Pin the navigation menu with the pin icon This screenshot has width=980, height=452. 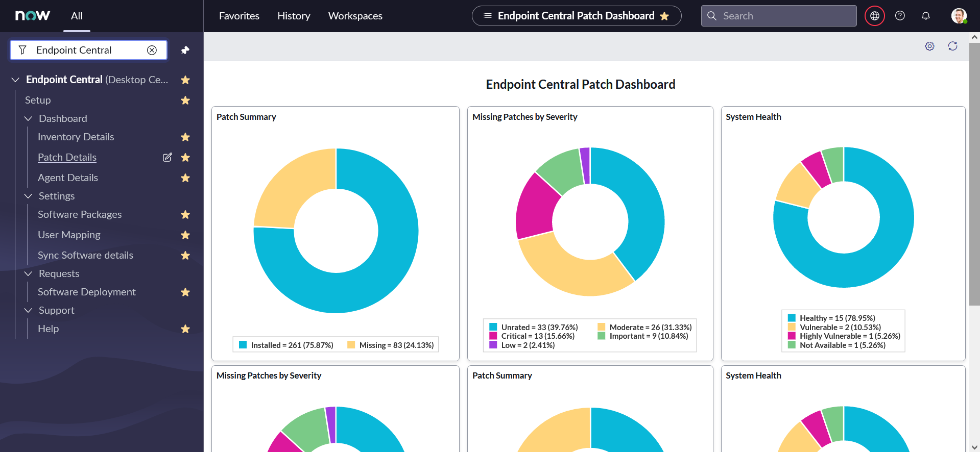point(185,50)
